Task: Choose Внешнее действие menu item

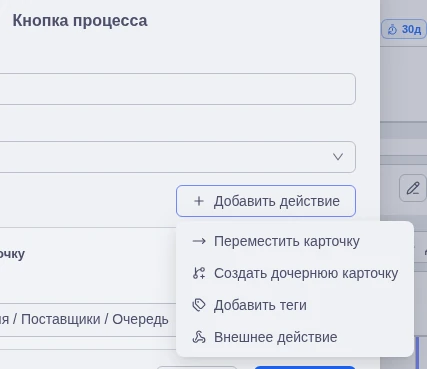Action: pos(295,337)
